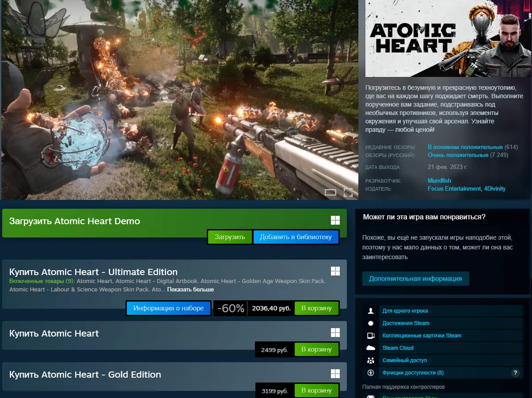The height and width of the screenshot is (398, 532).
Task: Click the theater mode rectangle icon on screenshot
Action: 331,192
